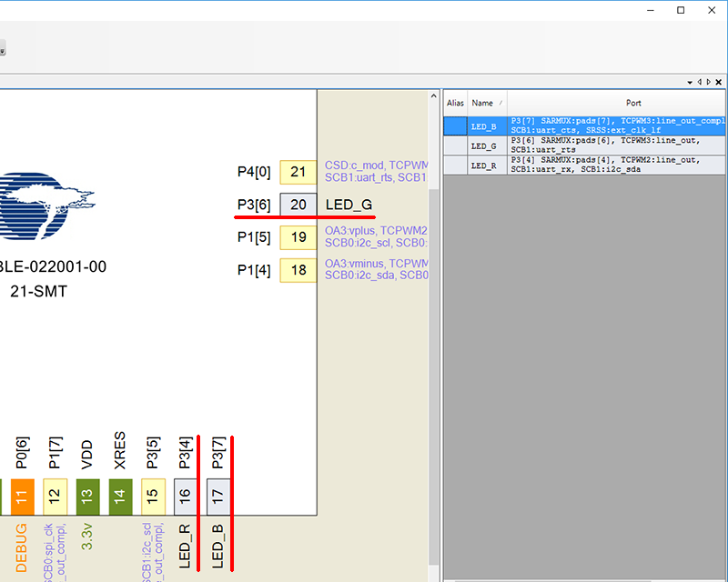Select the LED_B row in pin table
Viewport: 728px width, 582px height.
click(x=584, y=125)
